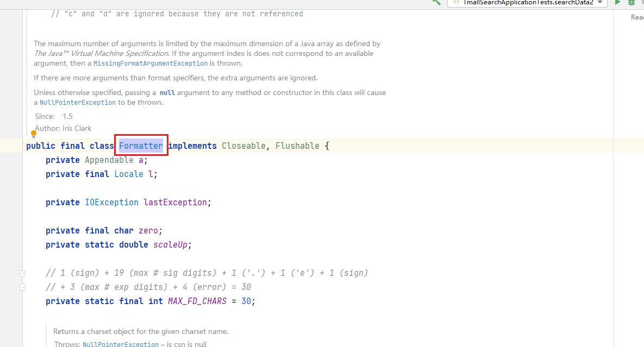Viewport: 644px width, 347px height.
Task: Select TmallSearchApplicationTests.searchData2 configuration box
Action: [x=527, y=3]
